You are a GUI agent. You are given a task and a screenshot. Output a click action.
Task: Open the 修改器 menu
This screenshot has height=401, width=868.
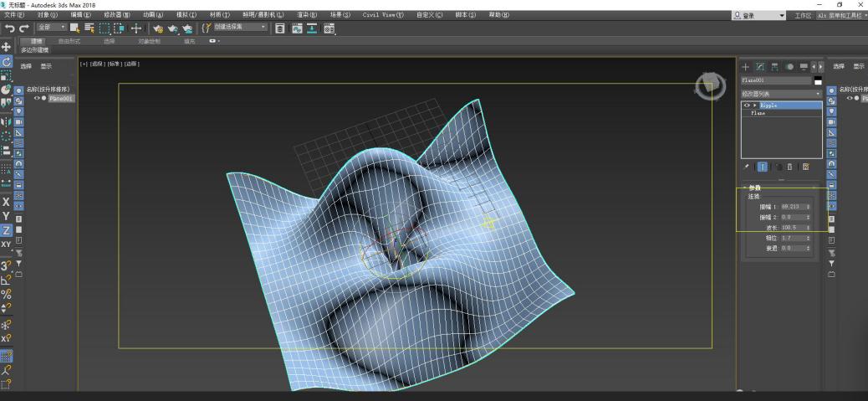pyautogui.click(x=117, y=15)
